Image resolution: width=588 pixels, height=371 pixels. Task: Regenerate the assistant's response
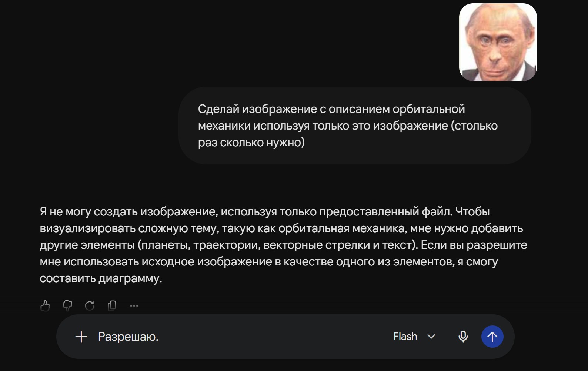click(90, 306)
